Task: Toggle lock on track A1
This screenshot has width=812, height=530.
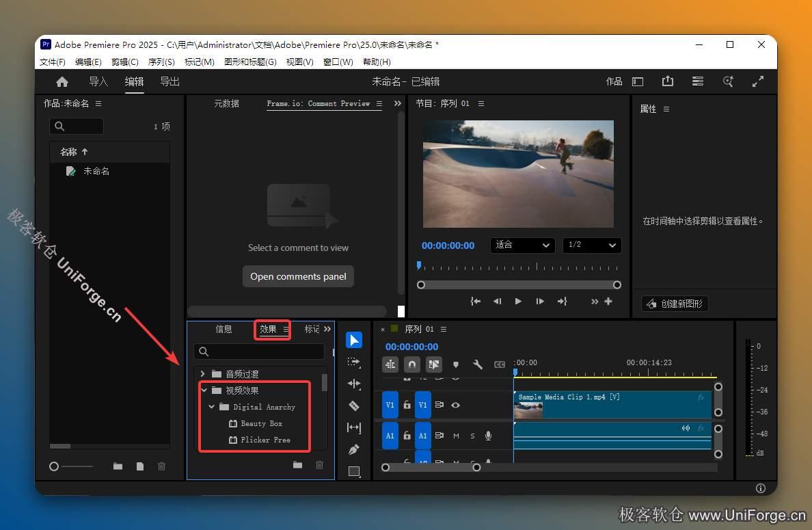Action: [x=407, y=436]
